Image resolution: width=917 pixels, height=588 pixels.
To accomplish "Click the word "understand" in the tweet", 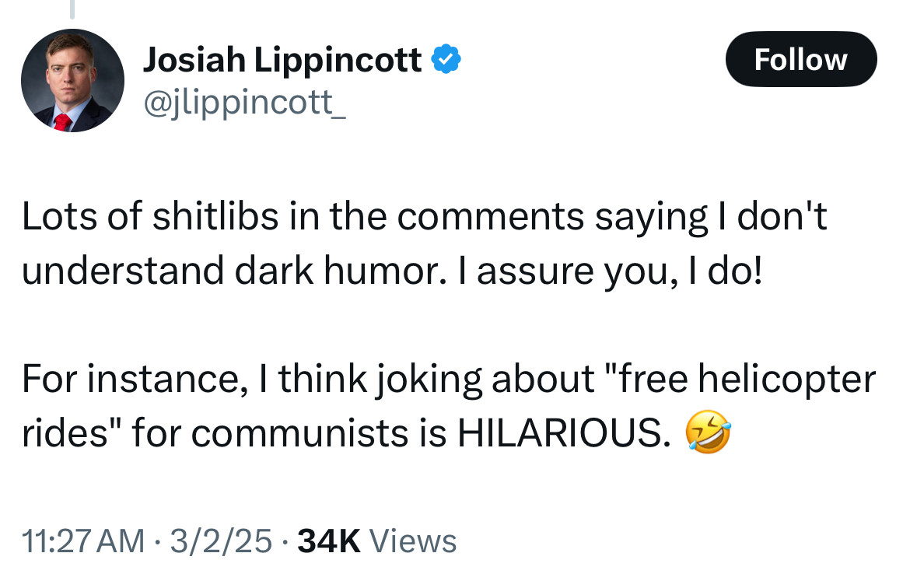I will (123, 271).
